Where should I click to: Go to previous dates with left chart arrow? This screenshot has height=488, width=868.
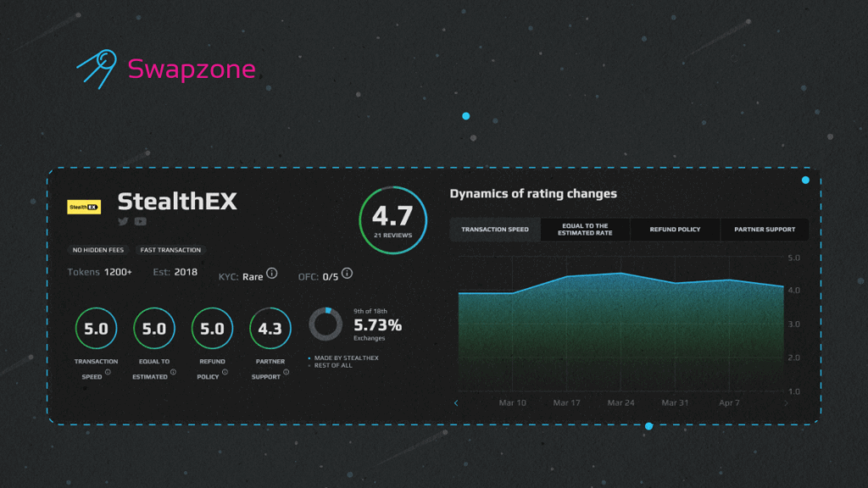(456, 403)
